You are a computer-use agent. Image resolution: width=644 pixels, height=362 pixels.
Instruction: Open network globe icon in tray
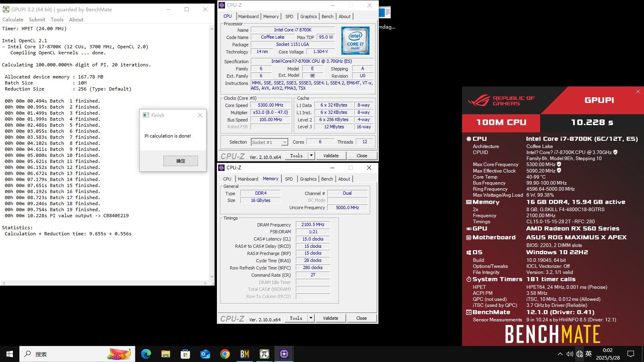(x=580, y=354)
